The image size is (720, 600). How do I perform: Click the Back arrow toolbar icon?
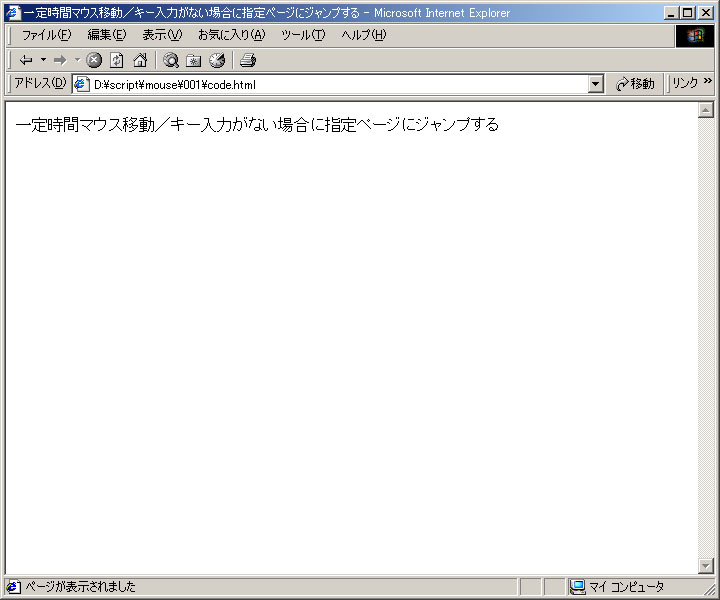pyautogui.click(x=26, y=60)
